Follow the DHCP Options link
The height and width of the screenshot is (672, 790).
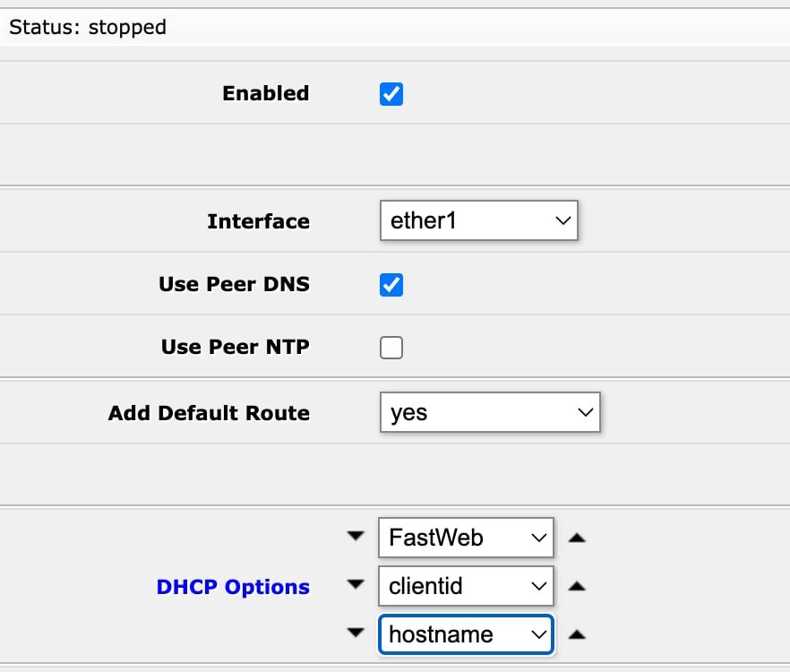click(x=233, y=587)
